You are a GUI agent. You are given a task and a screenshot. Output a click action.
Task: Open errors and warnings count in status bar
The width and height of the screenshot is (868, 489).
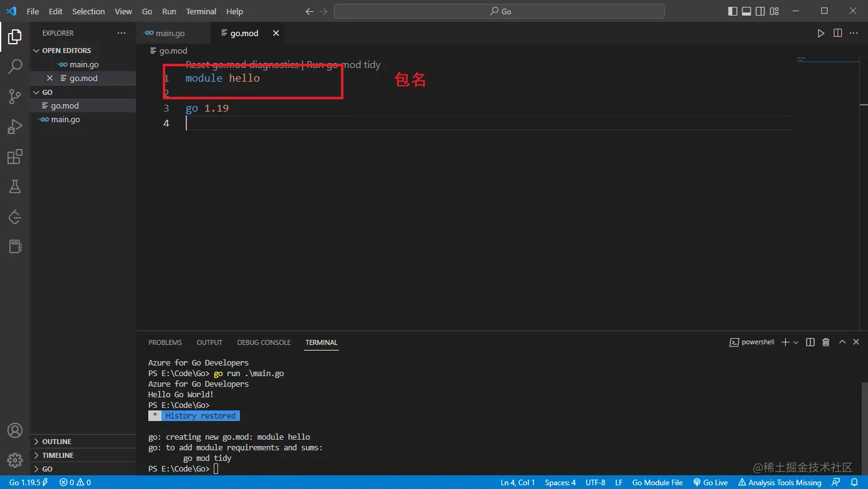pyautogui.click(x=75, y=483)
